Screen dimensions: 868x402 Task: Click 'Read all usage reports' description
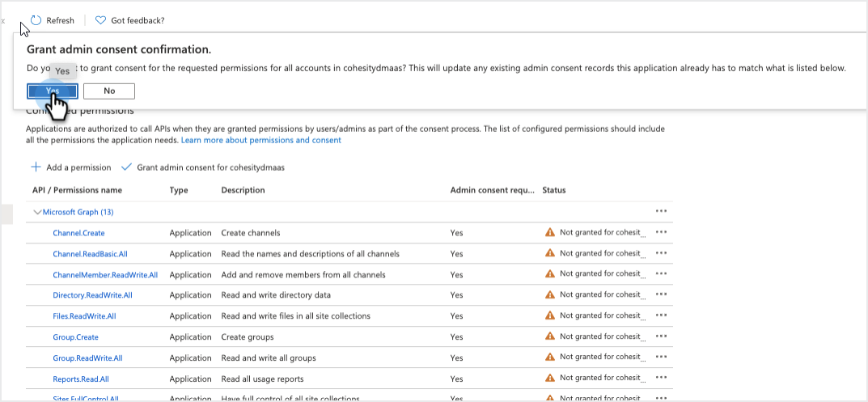point(262,379)
